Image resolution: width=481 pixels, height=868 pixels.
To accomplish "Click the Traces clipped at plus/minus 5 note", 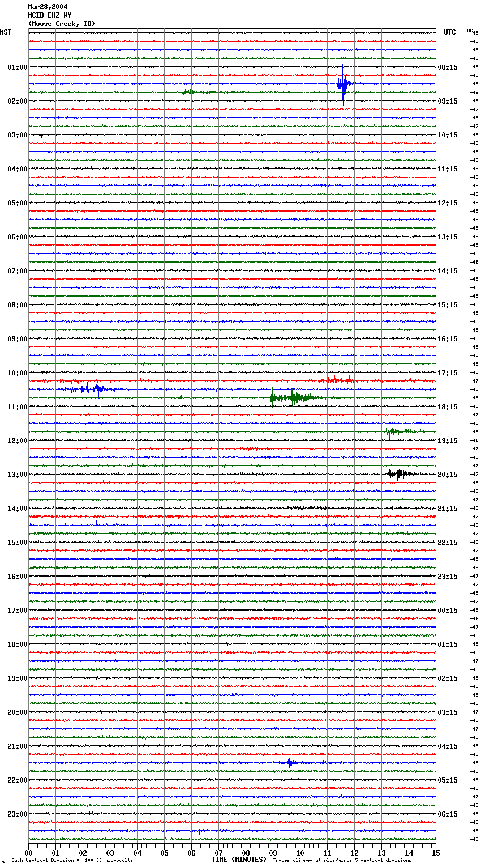I will click(x=342, y=861).
